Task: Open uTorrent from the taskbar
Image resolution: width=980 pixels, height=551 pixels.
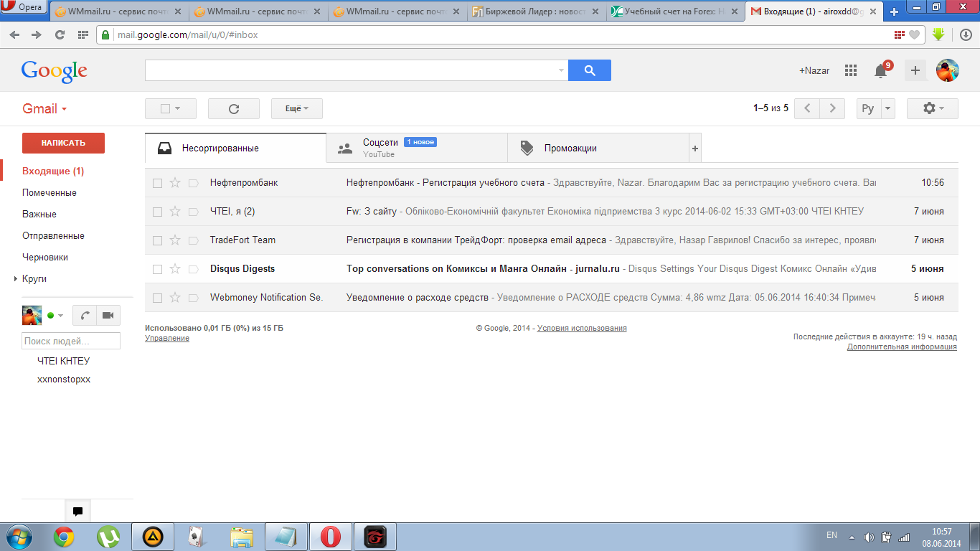Action: click(108, 536)
